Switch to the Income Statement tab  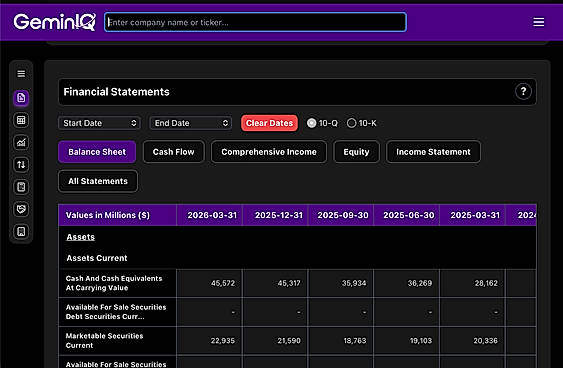pyautogui.click(x=433, y=152)
